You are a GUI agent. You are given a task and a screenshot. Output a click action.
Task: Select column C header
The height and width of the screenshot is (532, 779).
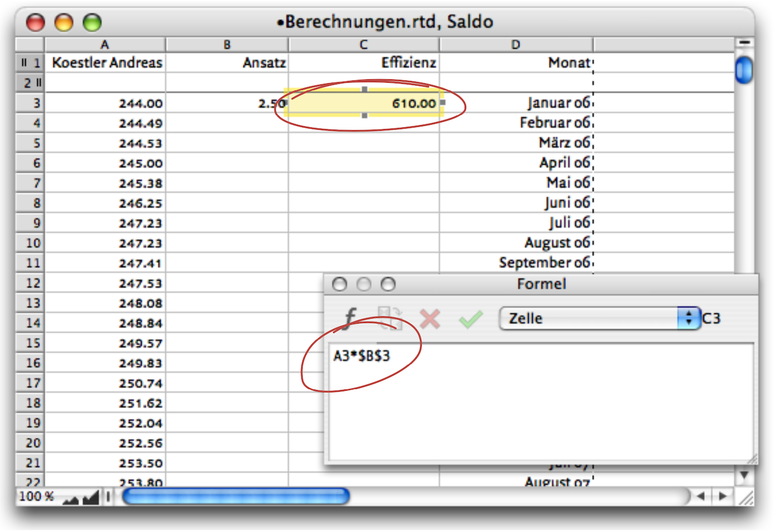[x=363, y=45]
